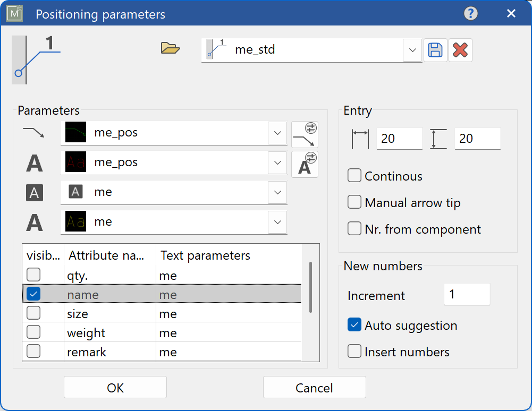Click the Increment input field
Image resolution: width=532 pixels, height=411 pixels.
tap(467, 294)
